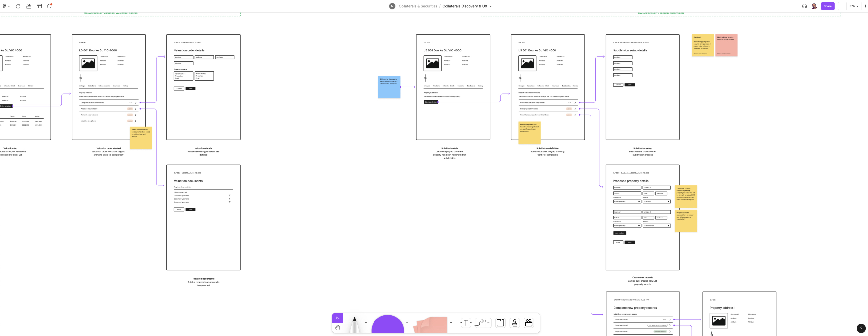Viewport: 868px width, 336px height.
Task: Open the help question mark button
Action: click(861, 328)
